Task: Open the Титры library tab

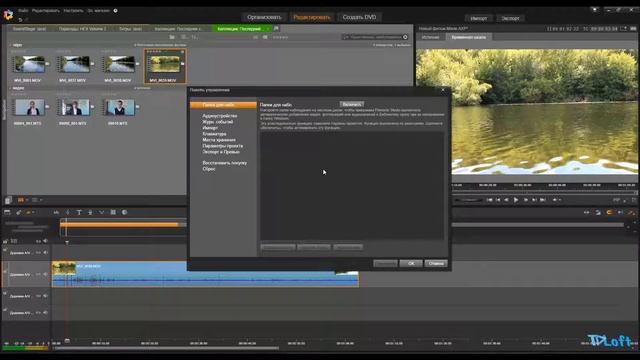Action: point(130,29)
